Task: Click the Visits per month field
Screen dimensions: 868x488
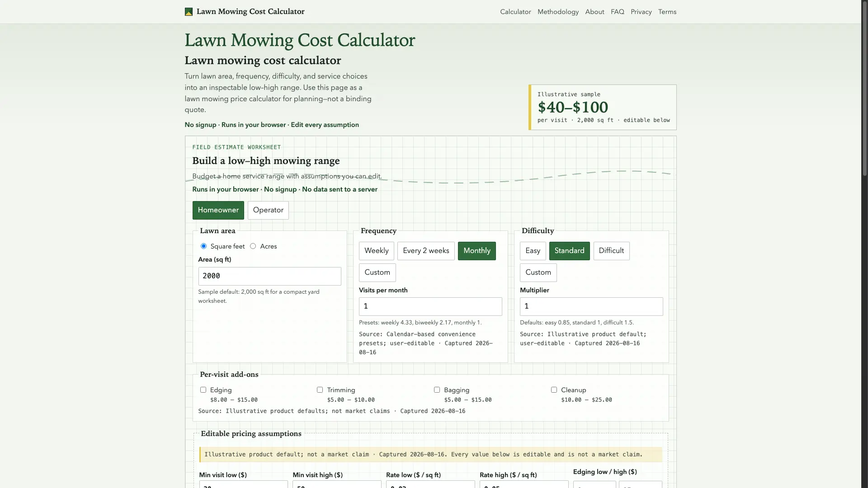Action: tap(430, 306)
